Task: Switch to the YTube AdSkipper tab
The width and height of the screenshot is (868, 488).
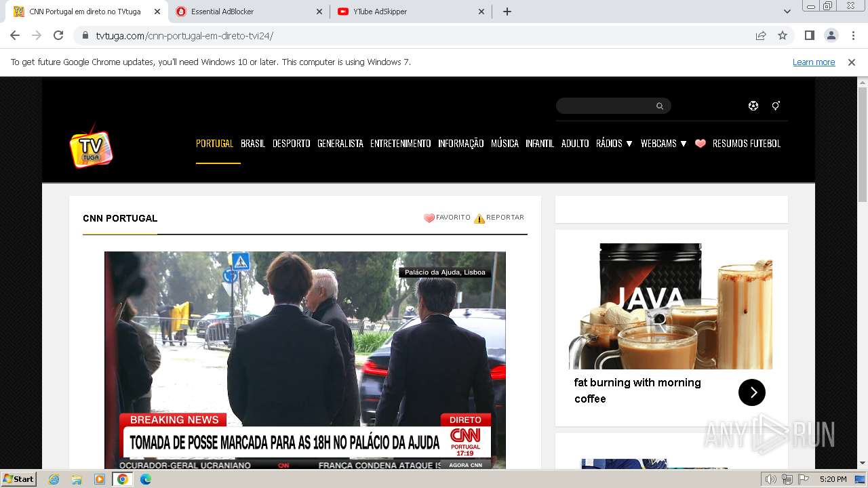Action: (411, 12)
